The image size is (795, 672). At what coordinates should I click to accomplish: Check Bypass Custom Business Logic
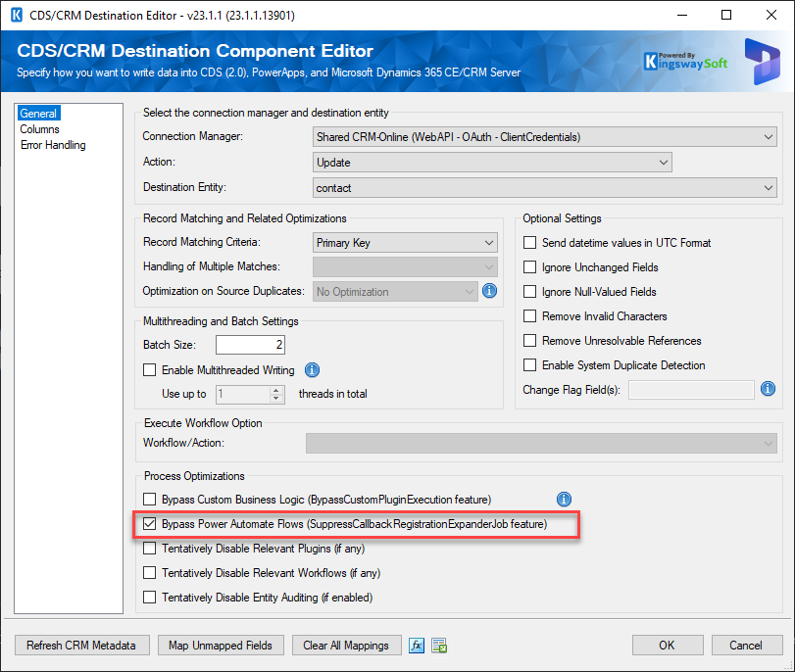click(150, 500)
